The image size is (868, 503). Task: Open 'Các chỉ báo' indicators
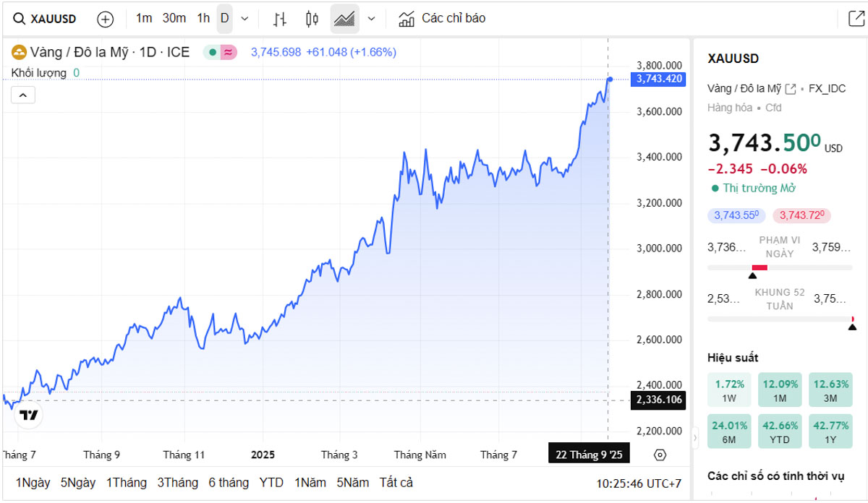[x=443, y=18]
